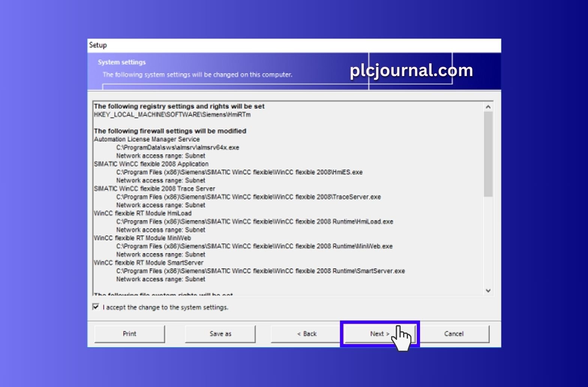Screen dimensions: 588x387
Task: Click 'The following registry settings' heading
Action: coord(179,106)
